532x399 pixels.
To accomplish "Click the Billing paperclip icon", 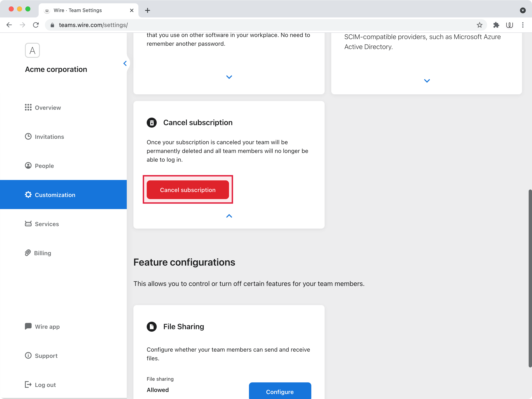I will pos(28,253).
